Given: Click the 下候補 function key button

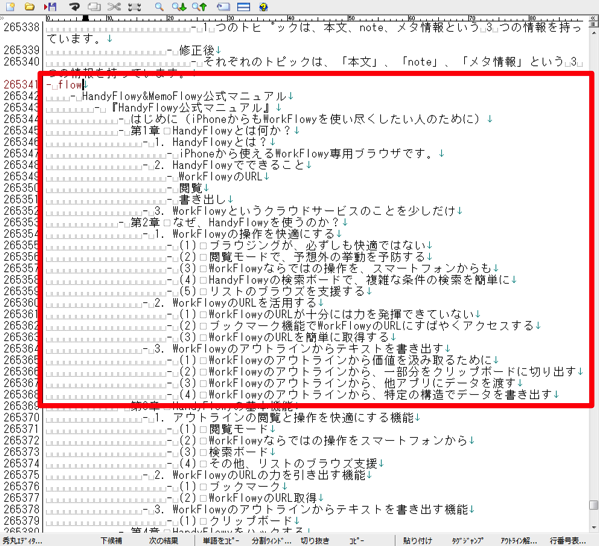Looking at the screenshot, I should pos(111,541).
